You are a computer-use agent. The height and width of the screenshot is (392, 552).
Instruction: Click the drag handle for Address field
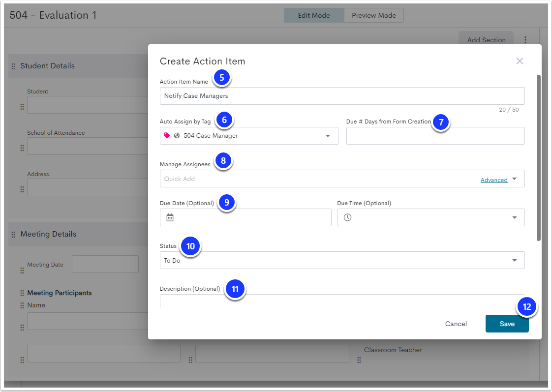click(22, 189)
